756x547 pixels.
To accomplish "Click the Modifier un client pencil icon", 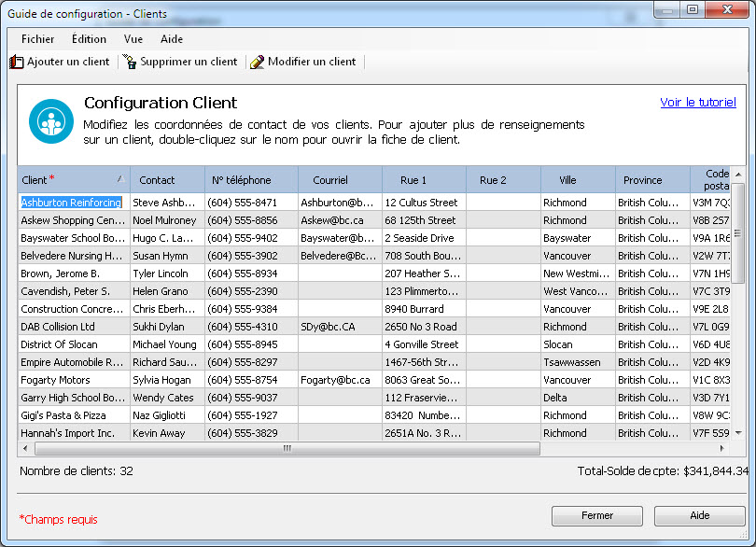I will (x=257, y=63).
